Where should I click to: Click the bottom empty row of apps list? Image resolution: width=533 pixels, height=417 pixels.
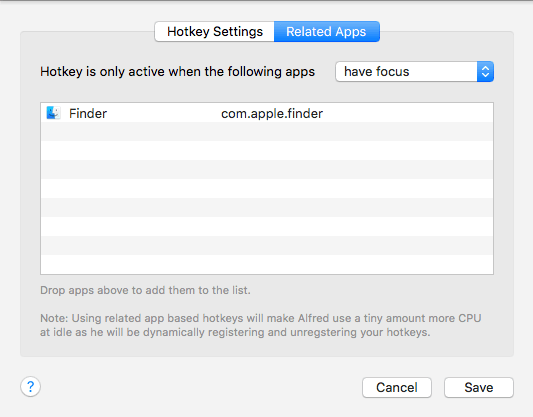(x=267, y=264)
